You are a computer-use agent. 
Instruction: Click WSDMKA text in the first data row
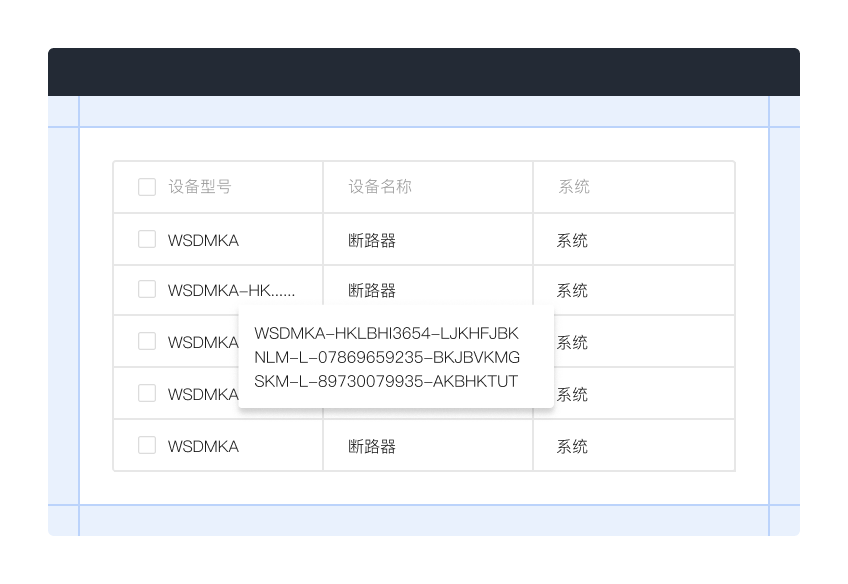coord(203,240)
